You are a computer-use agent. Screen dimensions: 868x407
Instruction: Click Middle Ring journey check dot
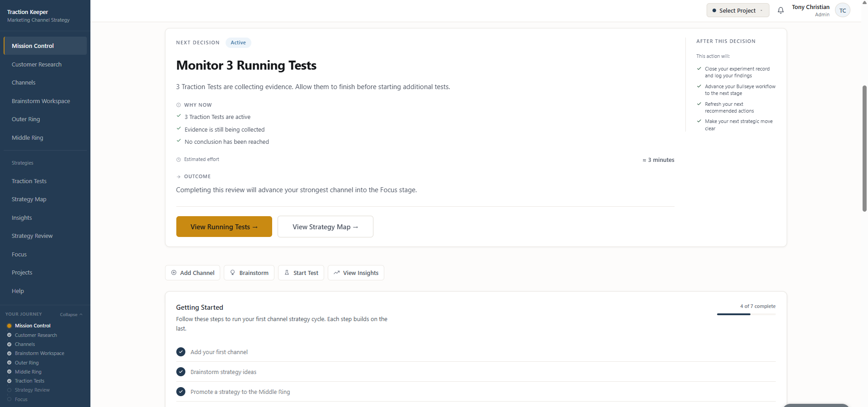(9, 372)
